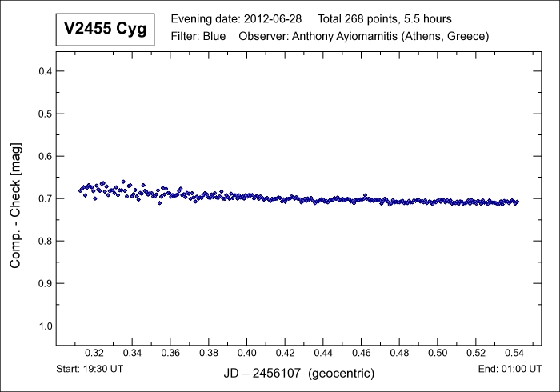Screen dimensions: 560x392
Task: Click the 0.54 x-axis tick label
Action: tap(514, 352)
